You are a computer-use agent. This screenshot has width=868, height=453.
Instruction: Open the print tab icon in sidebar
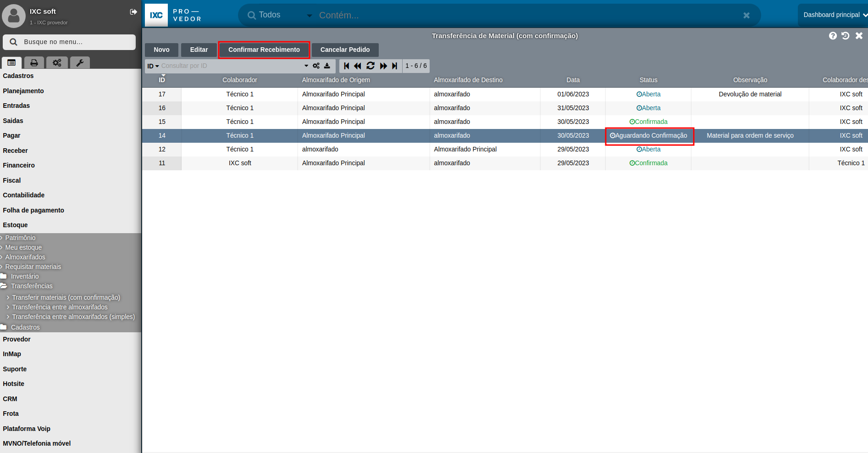(34, 63)
